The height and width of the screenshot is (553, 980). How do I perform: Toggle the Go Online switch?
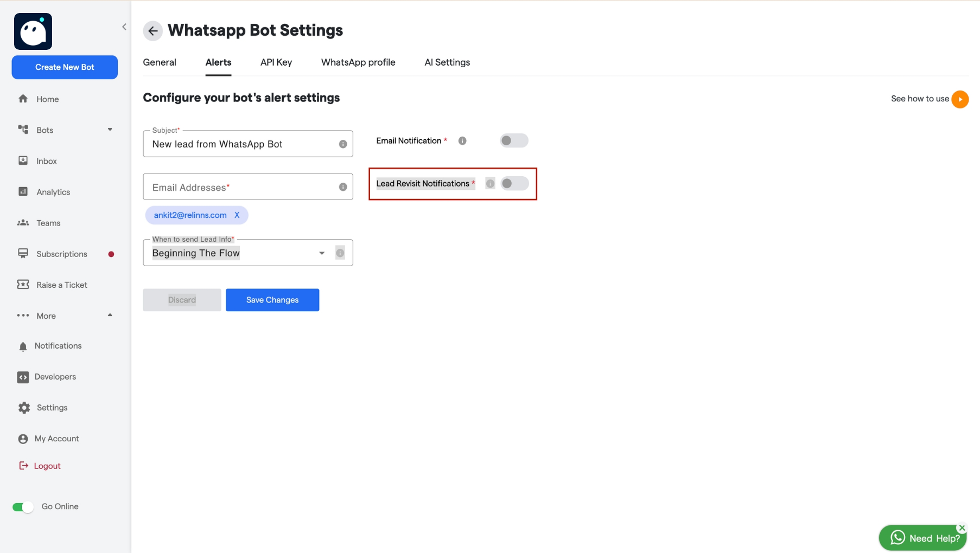click(23, 507)
